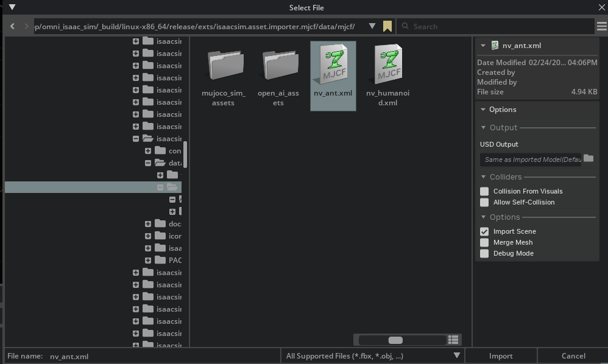The image size is (608, 364).
Task: Click the dialog menu triangle at top-left
Action: pyautogui.click(x=12, y=7)
